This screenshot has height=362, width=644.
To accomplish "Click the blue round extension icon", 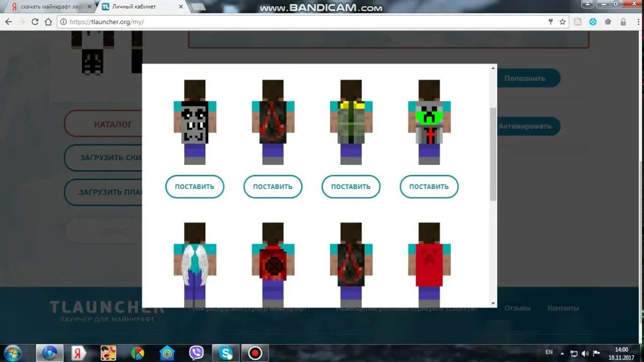I will point(593,22).
